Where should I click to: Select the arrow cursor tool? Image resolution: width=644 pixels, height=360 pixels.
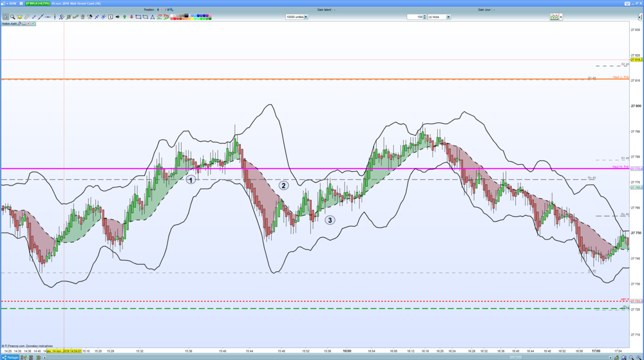[5, 17]
